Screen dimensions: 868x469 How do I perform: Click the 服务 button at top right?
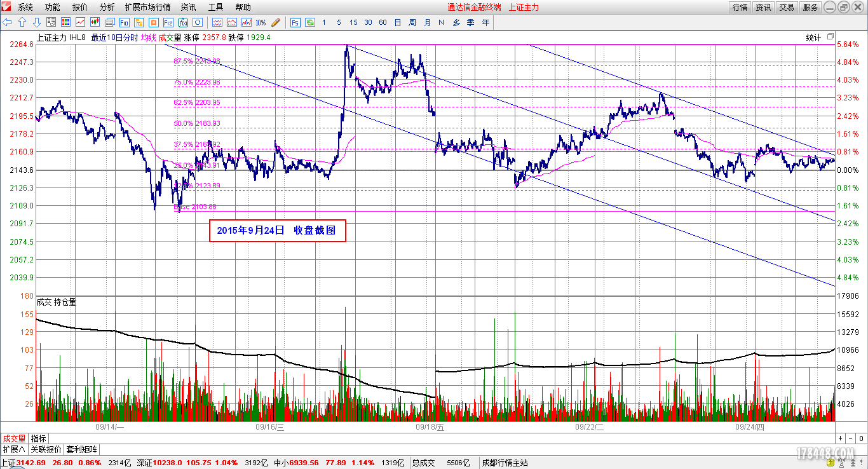(x=810, y=7)
